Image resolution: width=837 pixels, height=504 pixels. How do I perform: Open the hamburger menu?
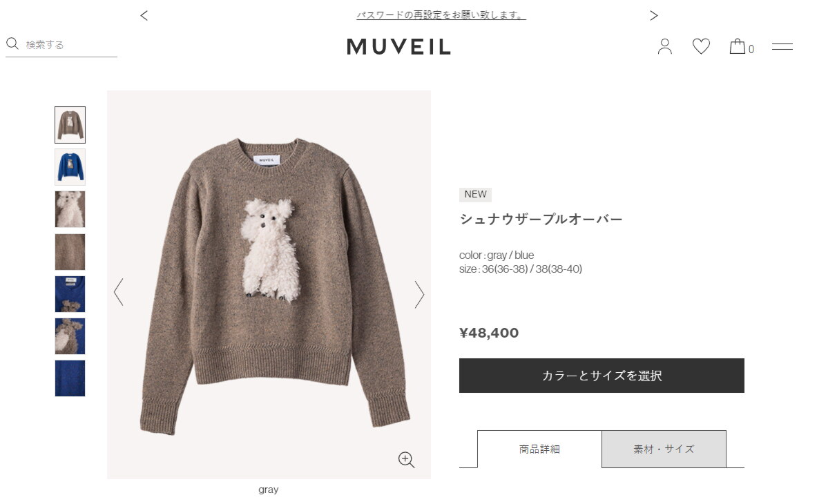782,46
